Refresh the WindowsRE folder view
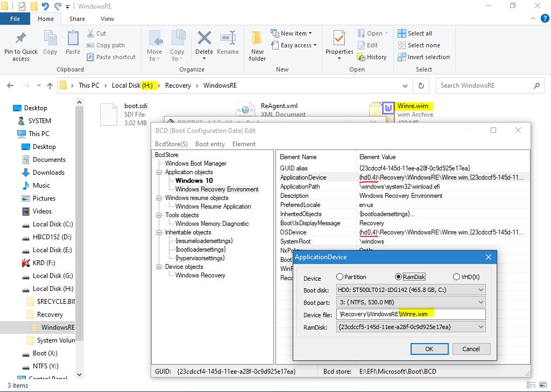 click(421, 85)
